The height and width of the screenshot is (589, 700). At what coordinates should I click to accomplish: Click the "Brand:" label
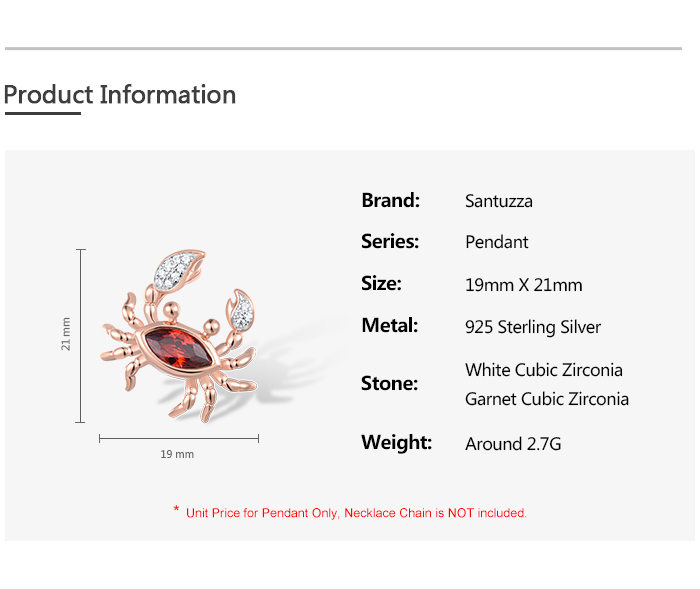click(390, 200)
